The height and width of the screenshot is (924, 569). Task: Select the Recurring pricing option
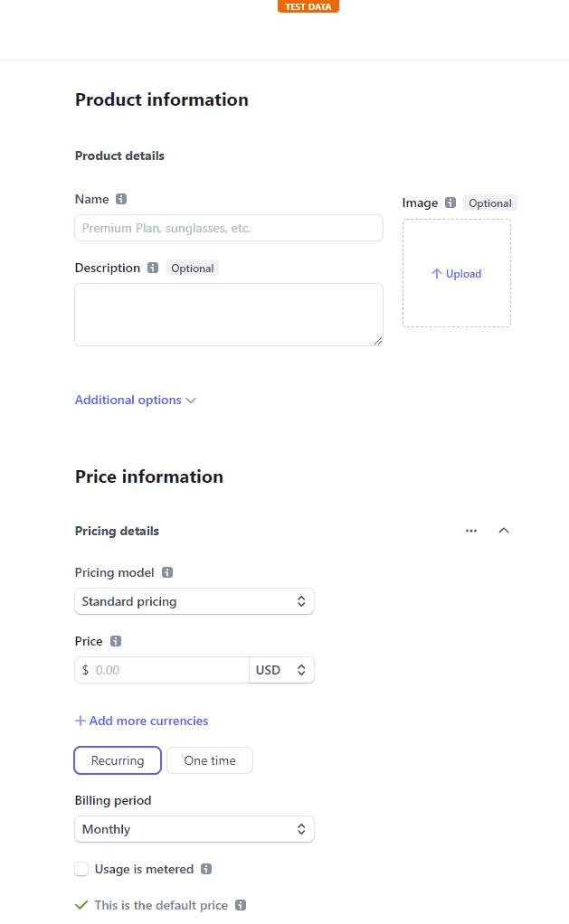tap(118, 760)
